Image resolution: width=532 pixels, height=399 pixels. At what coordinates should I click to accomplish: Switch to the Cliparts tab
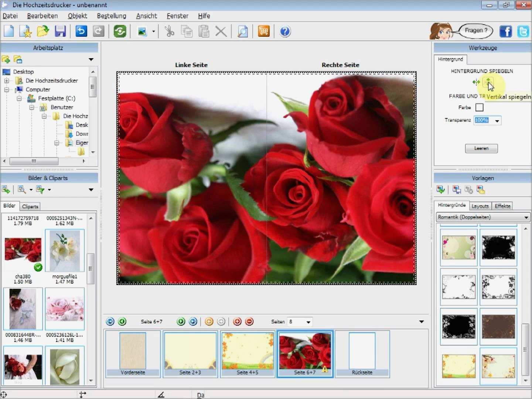point(30,207)
